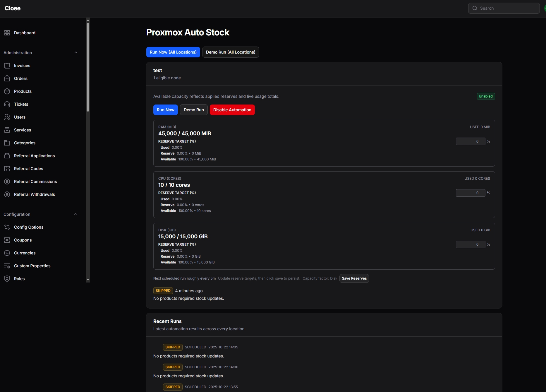This screenshot has height=392, width=546.
Task: Click the Coupons ticket icon
Action: click(7, 240)
